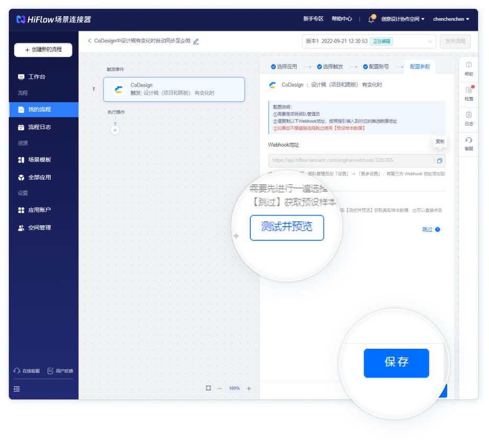
Task: Click the red 预设样本数据 note line
Action: point(319,128)
